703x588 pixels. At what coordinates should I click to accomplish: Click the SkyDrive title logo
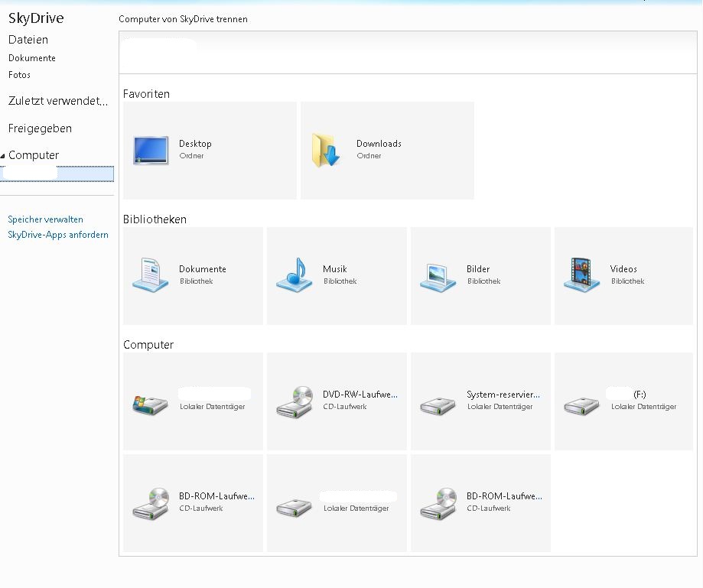click(x=36, y=18)
